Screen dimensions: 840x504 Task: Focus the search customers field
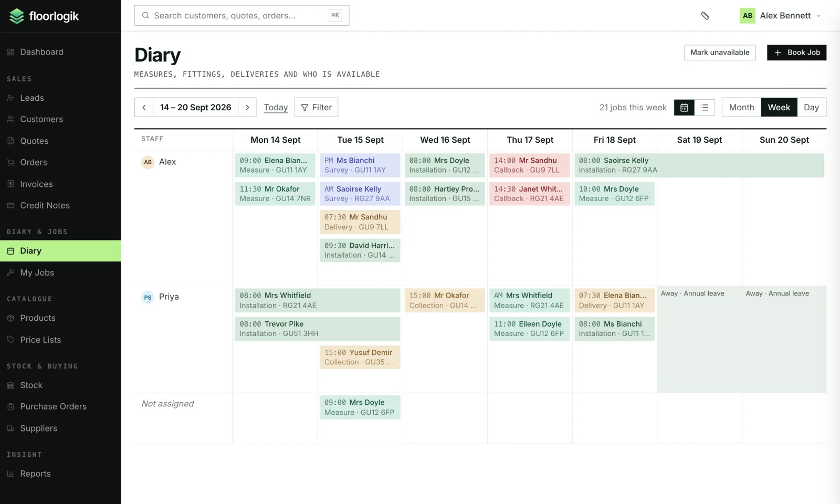click(241, 16)
